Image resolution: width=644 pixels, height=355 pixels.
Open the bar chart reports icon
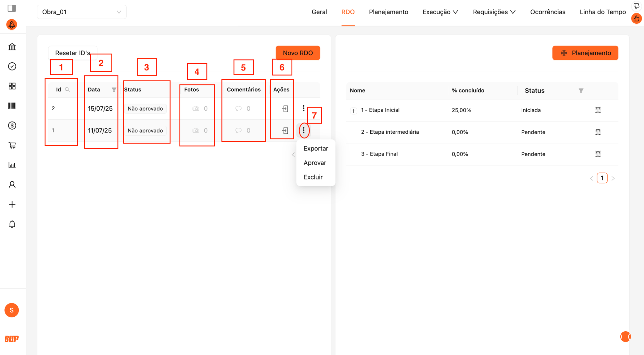pos(12,165)
